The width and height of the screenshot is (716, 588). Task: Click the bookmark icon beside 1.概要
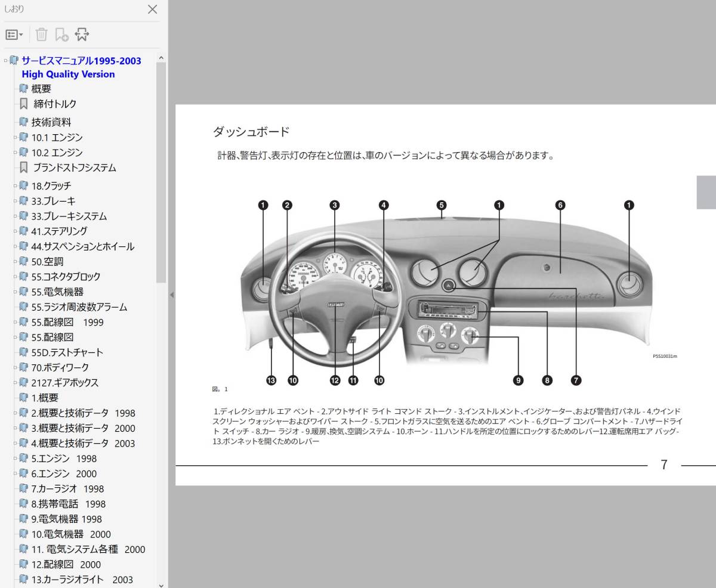click(24, 397)
